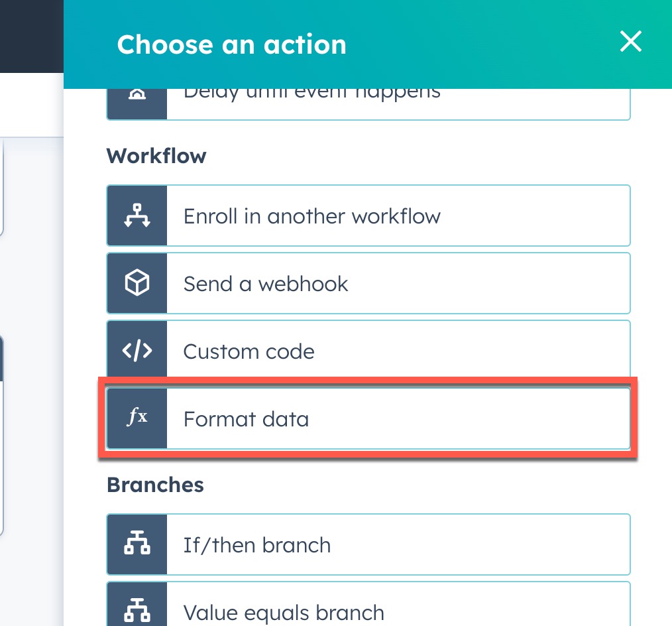Click the dark navigation bar at top left
672x626 pixels.
point(31,35)
